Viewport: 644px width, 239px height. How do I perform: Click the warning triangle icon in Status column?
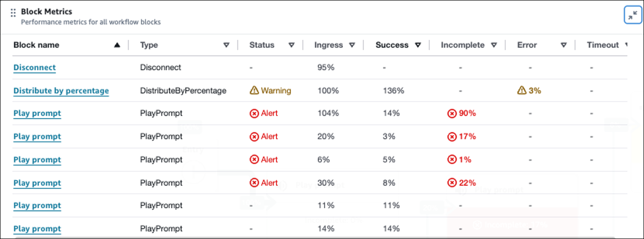[x=254, y=90]
